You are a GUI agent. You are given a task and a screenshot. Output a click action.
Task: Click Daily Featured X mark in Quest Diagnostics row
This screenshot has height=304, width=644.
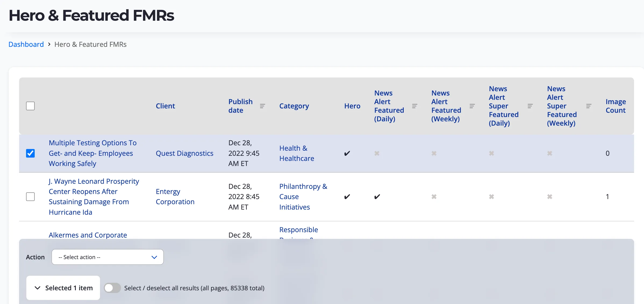click(377, 153)
